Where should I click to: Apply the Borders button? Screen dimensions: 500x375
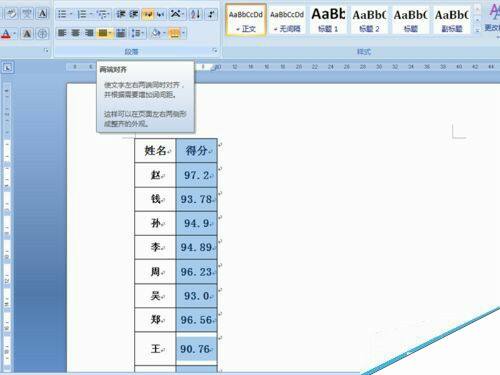pyautogui.click(x=175, y=33)
